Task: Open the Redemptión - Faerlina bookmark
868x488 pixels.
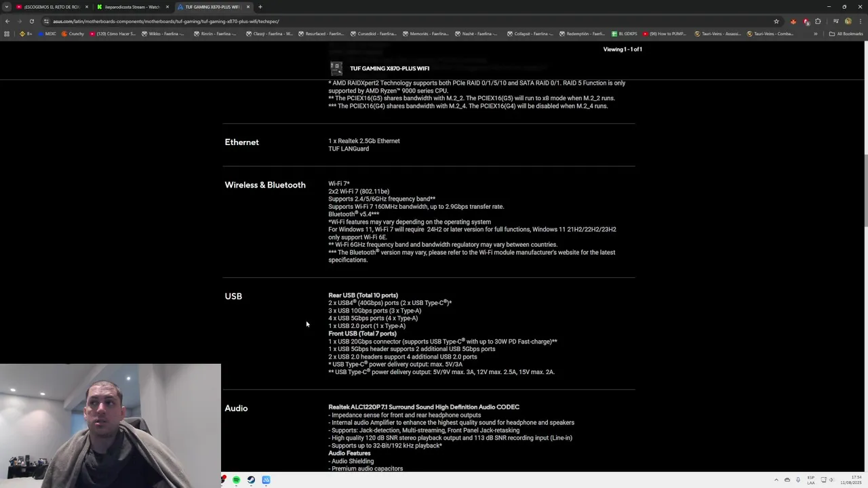Action: tap(583, 34)
